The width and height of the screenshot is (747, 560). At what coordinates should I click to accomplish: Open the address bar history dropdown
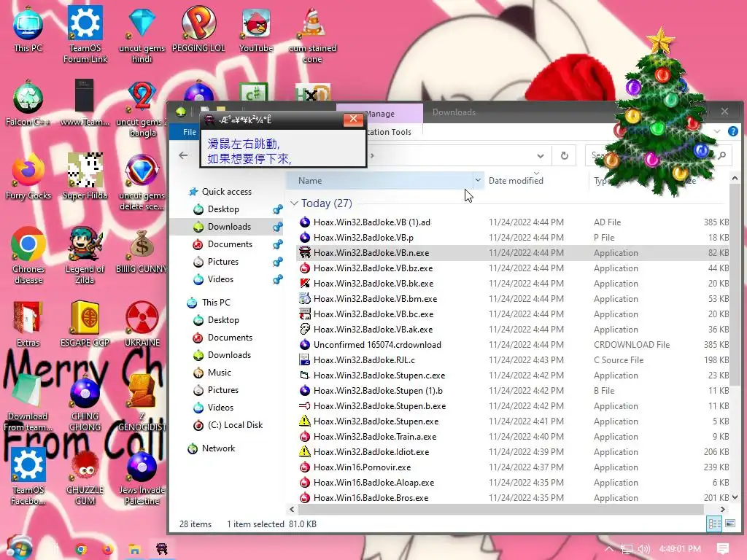[541, 156]
